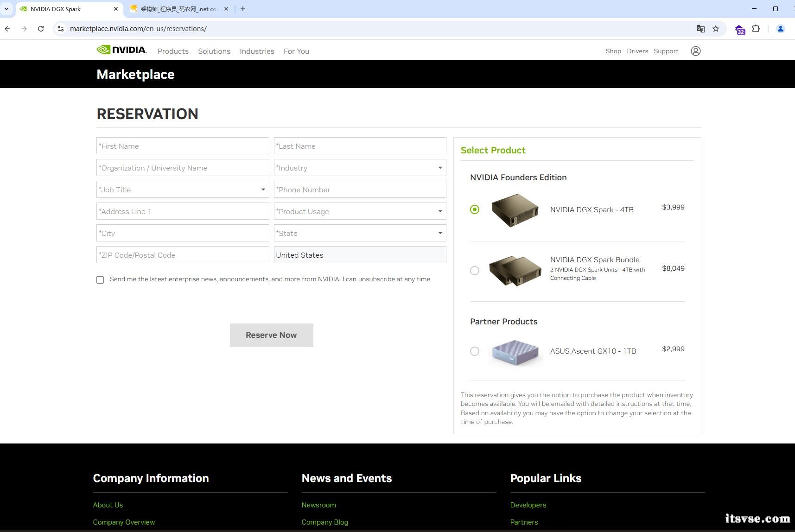Select the DGX Spark Bundle product image
795x532 pixels.
click(x=515, y=271)
